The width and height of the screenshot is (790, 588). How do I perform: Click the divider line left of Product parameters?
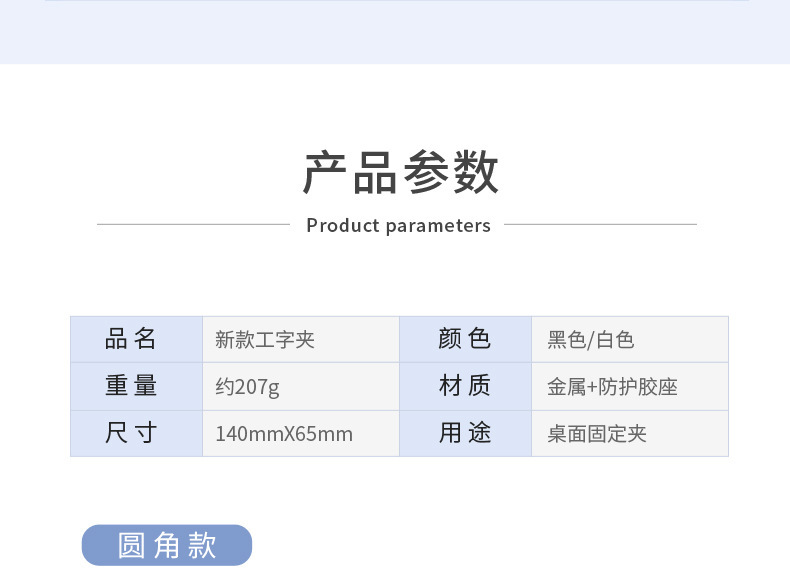tap(192, 224)
